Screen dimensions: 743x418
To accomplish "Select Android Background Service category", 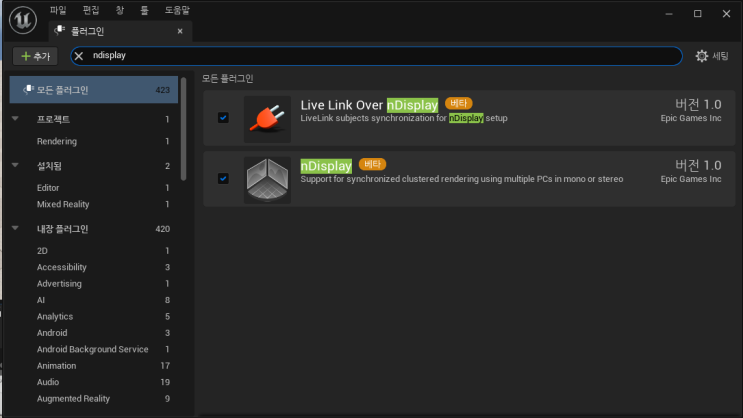I will click(94, 349).
